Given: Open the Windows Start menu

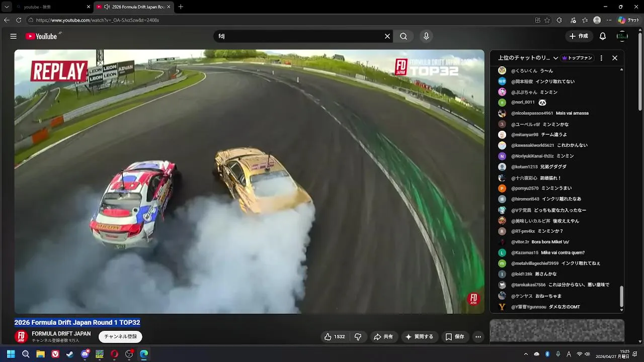Looking at the screenshot, I should click(11, 354).
